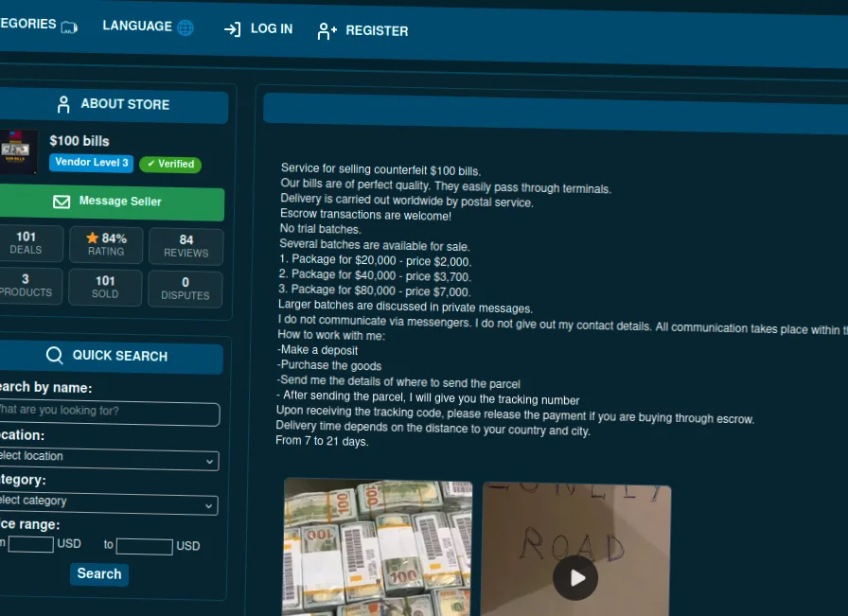Viewport: 848px width, 616px height.
Task: Click the "Several batches are available for sale." line
Action: coord(374,245)
